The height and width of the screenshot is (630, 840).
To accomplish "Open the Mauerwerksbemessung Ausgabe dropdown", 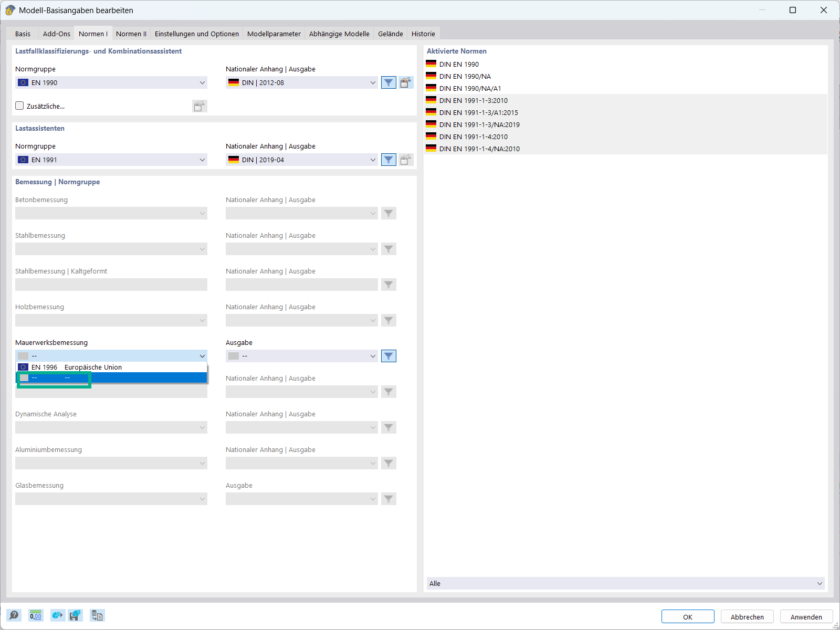I will tap(302, 356).
